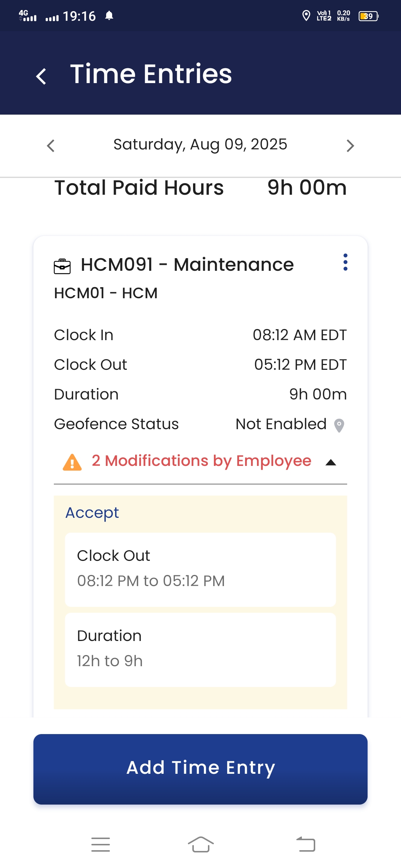Viewport: 401px width, 868px height.
Task: Tap the HCM091 - Maintenance job title
Action: pos(187,265)
